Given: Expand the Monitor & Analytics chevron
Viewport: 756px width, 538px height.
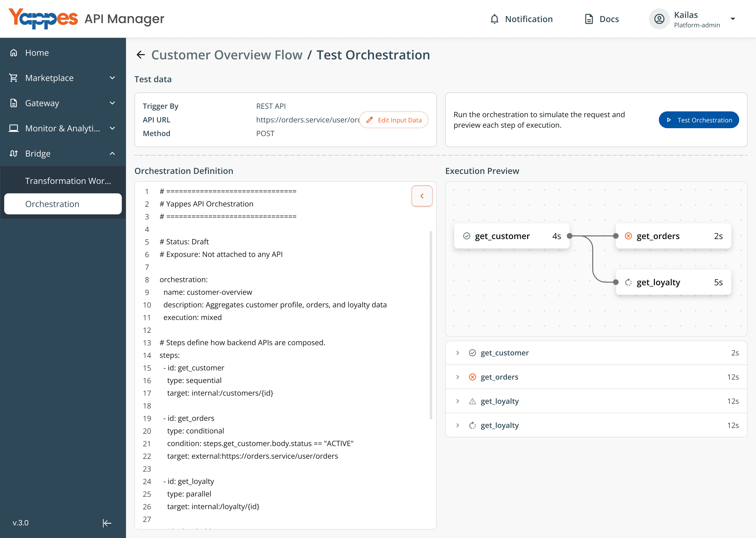Looking at the screenshot, I should 113,128.
